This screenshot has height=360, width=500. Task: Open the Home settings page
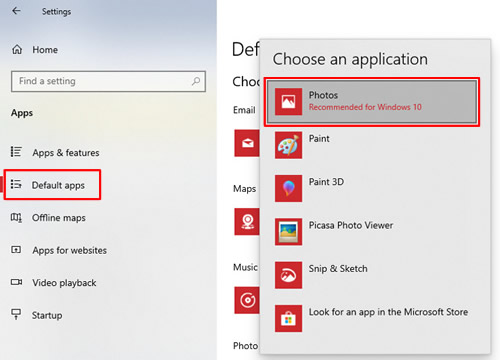(45, 50)
